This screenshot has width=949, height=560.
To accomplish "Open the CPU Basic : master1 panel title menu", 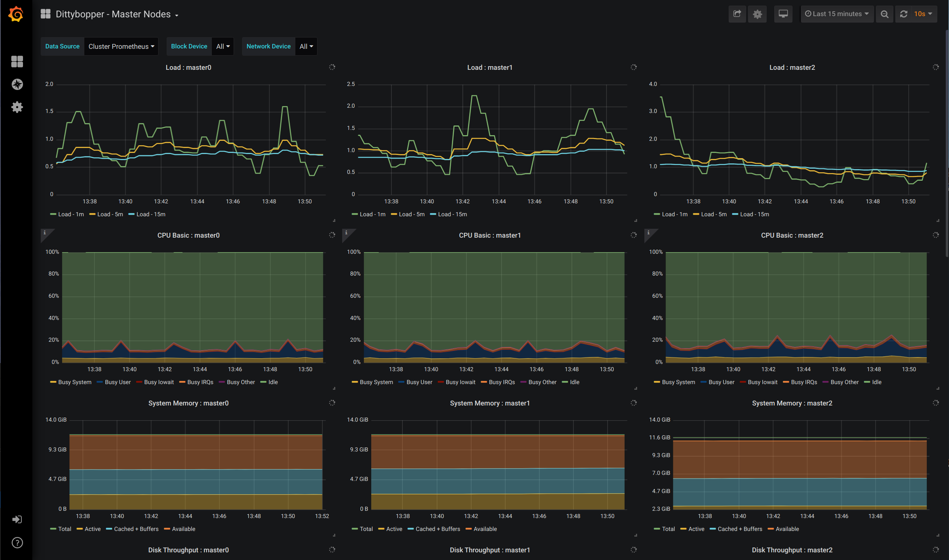I will coord(490,235).
